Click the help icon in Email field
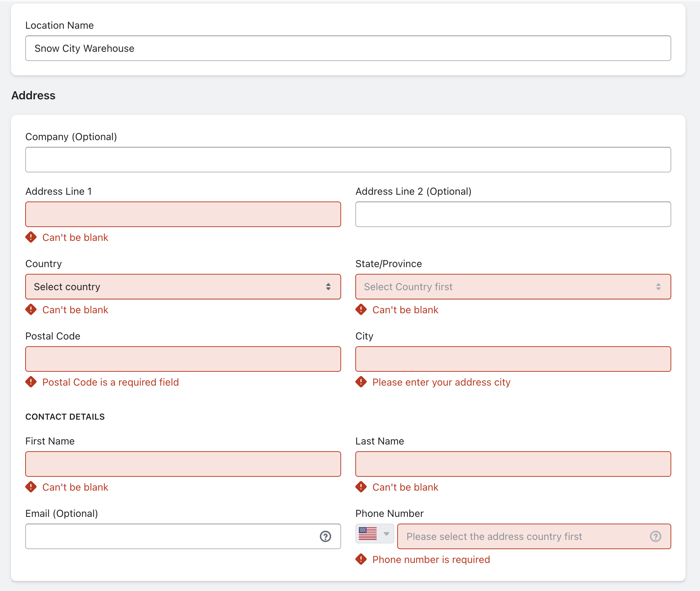 pyautogui.click(x=325, y=536)
